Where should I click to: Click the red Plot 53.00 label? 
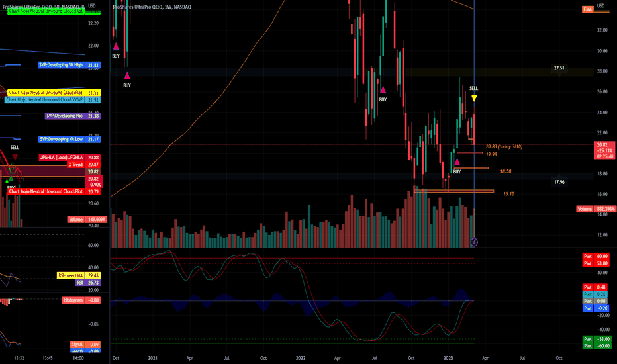pos(596,263)
